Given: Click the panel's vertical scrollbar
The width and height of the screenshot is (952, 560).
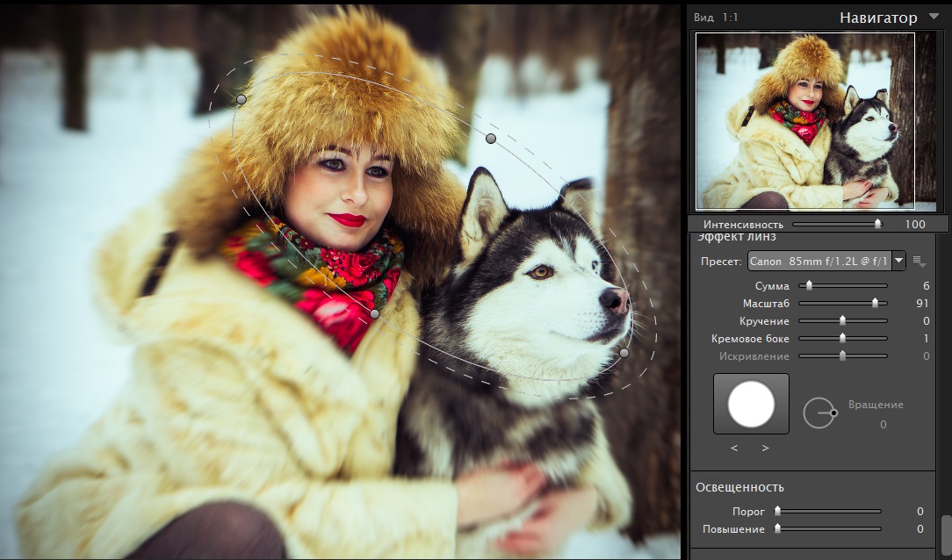Looking at the screenshot, I should tap(946, 534).
